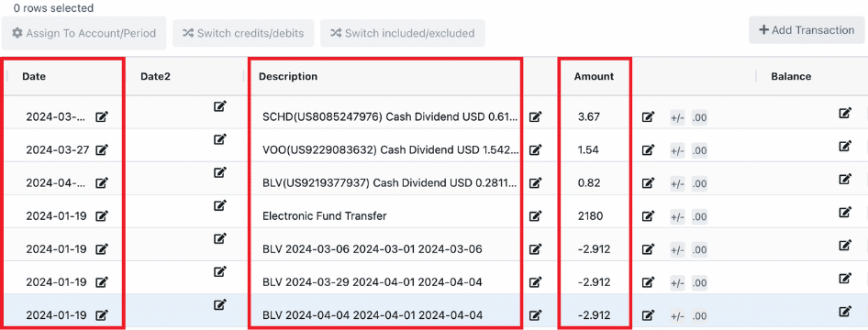
Task: Edit balance in BLV 2024-03-29 row
Action: point(845,278)
